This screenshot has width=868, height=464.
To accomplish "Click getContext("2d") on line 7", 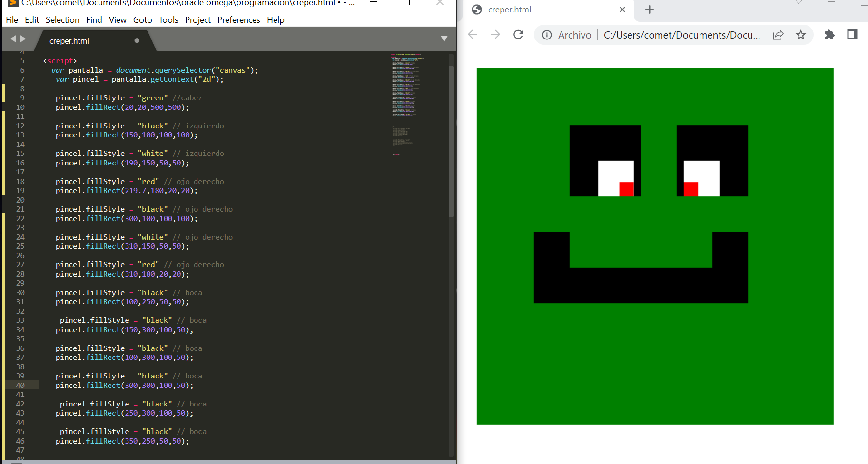I will 185,79.
